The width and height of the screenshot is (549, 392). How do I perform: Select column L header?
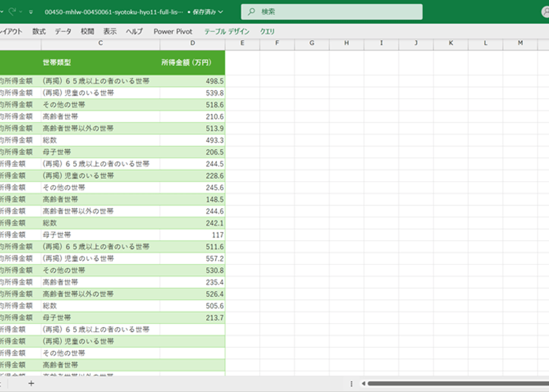click(x=485, y=43)
